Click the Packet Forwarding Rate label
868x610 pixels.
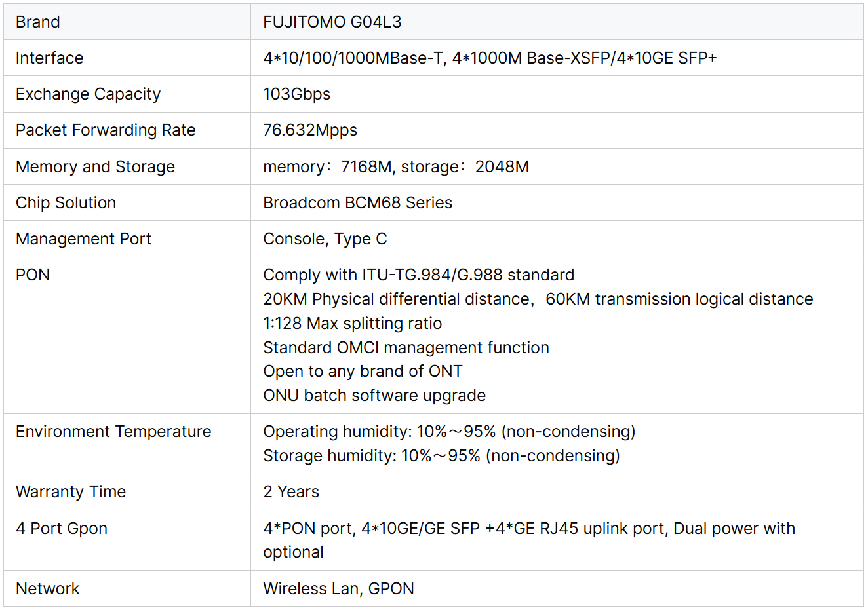point(106,130)
